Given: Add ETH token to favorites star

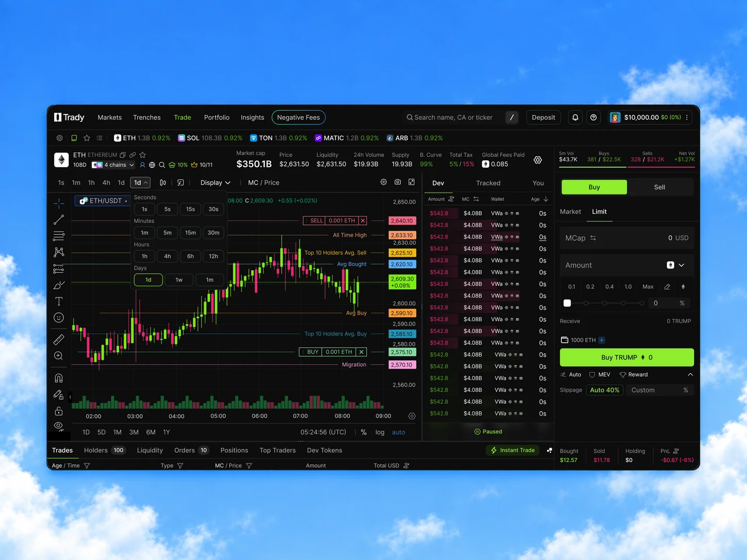Looking at the screenshot, I should (x=143, y=155).
